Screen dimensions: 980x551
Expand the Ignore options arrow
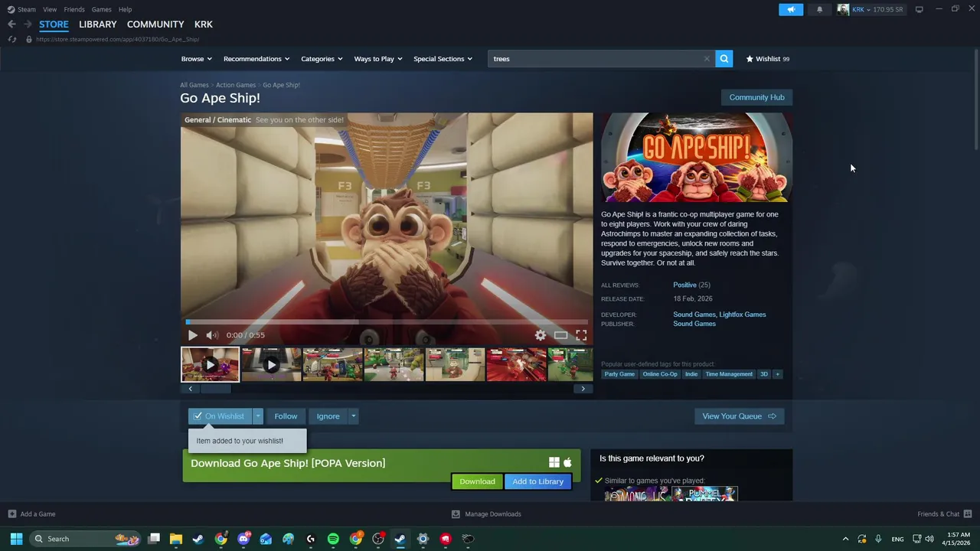(353, 416)
